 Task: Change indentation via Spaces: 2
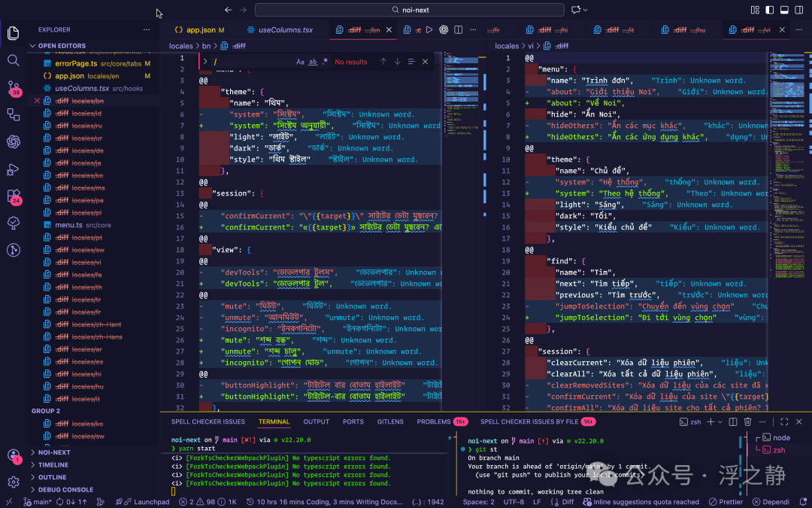click(478, 502)
